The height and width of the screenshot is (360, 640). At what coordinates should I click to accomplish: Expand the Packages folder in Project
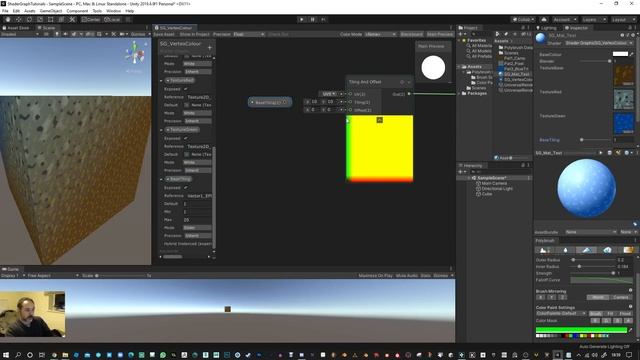[x=459, y=93]
